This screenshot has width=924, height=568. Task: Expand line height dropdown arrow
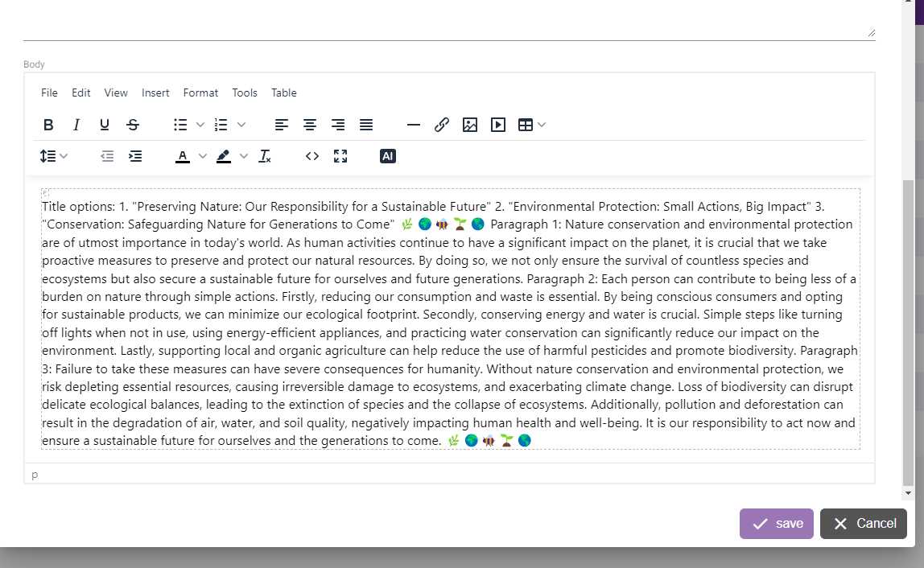pos(64,156)
